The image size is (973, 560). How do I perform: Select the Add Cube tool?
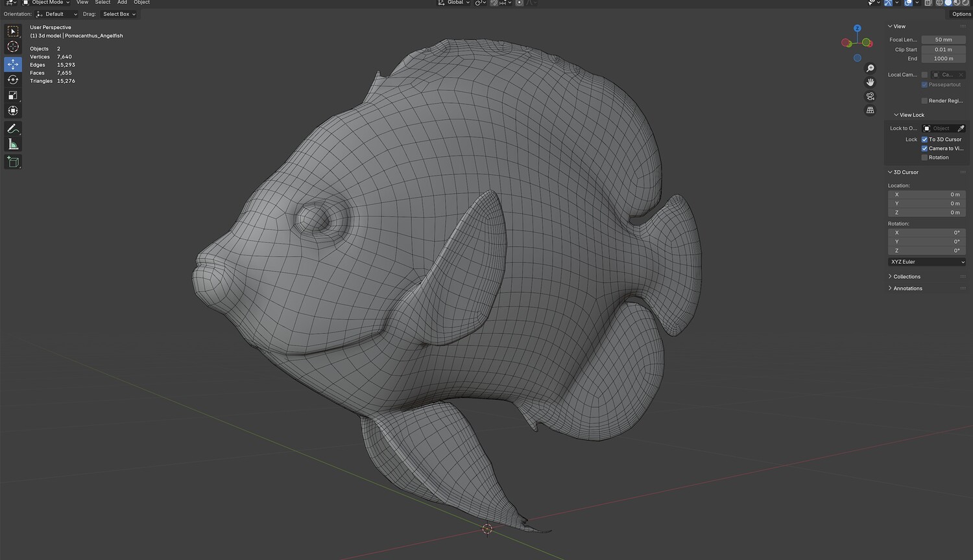tap(13, 161)
